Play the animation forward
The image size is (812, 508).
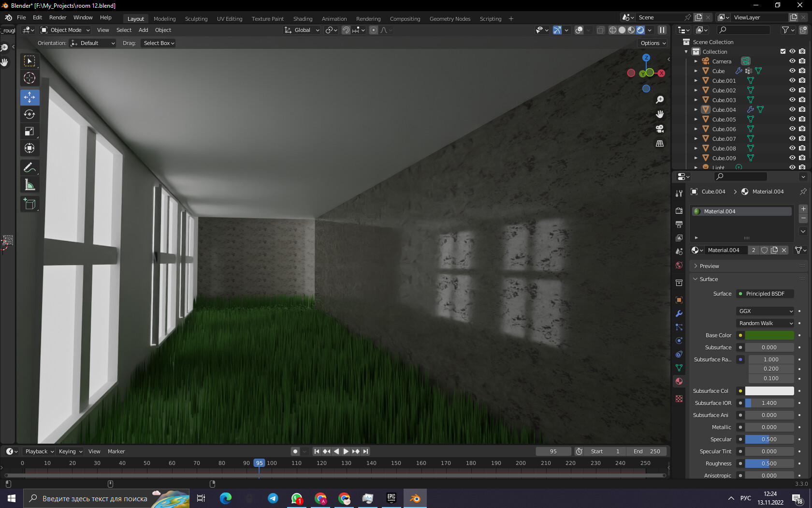[346, 451]
